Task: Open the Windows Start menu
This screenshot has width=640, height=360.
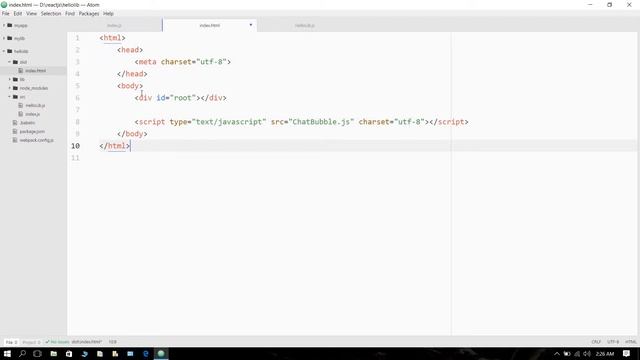Action: (7, 353)
